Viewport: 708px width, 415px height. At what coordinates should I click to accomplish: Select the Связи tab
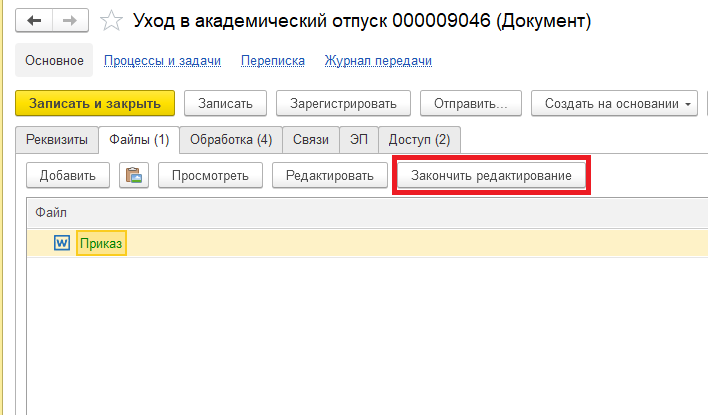pos(310,139)
